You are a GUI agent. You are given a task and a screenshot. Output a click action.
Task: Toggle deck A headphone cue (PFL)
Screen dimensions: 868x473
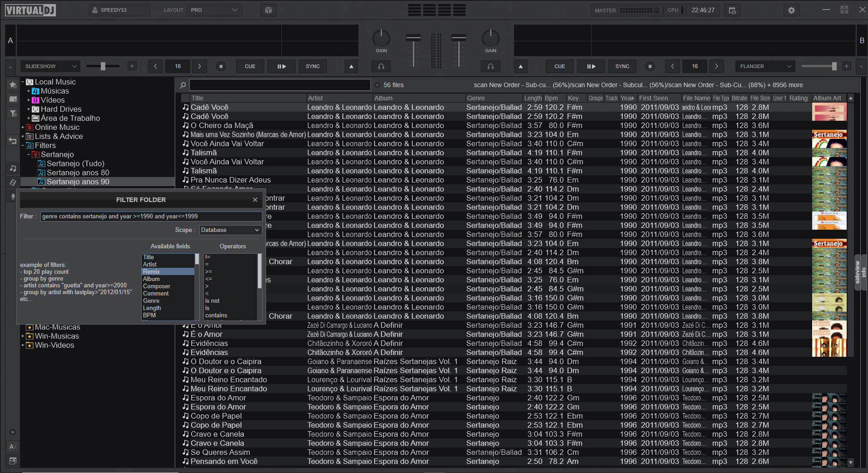click(x=381, y=66)
